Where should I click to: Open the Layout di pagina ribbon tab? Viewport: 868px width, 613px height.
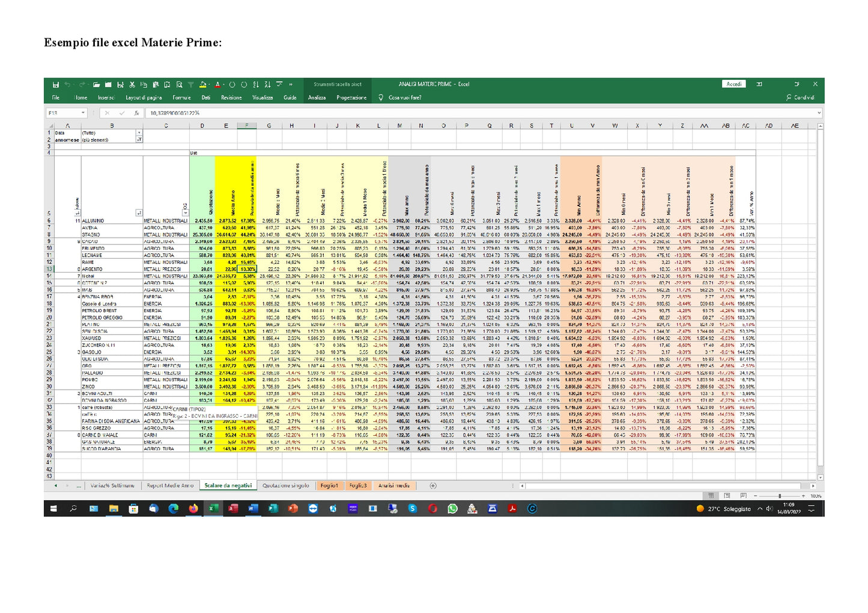coord(144,97)
